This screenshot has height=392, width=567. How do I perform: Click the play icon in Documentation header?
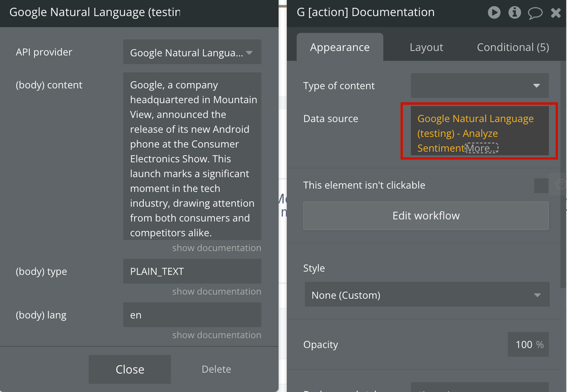pos(494,13)
